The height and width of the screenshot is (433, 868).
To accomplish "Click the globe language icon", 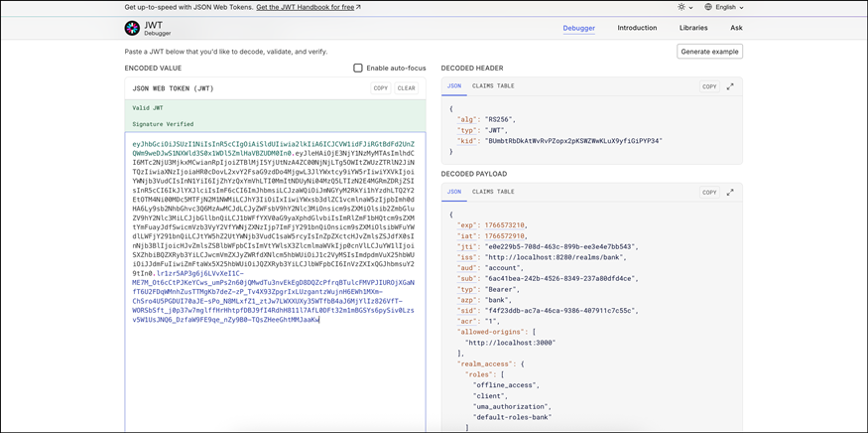I will coord(708,7).
